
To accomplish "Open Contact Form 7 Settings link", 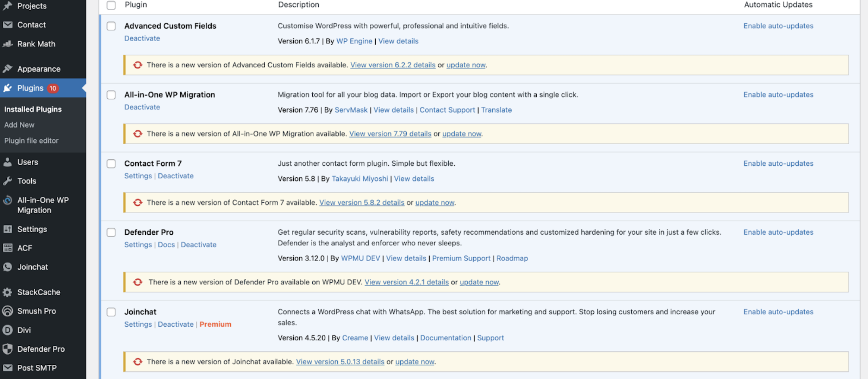I will click(x=138, y=176).
